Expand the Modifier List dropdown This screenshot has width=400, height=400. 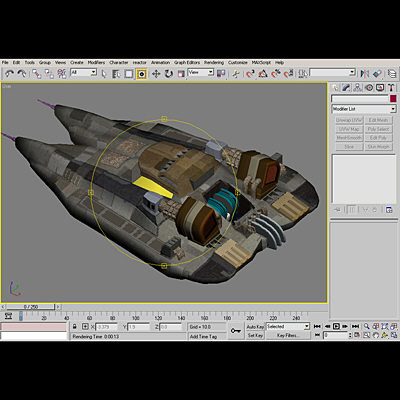coord(364,109)
